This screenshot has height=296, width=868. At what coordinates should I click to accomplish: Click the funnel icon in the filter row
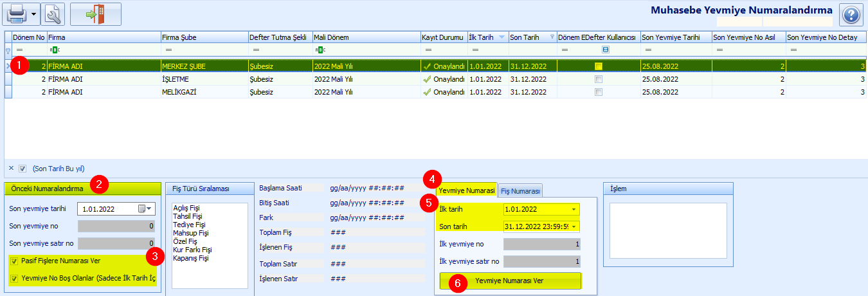click(x=8, y=50)
